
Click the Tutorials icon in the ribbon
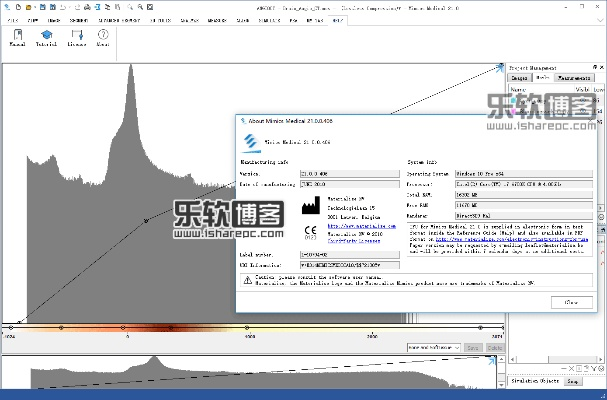coord(46,38)
